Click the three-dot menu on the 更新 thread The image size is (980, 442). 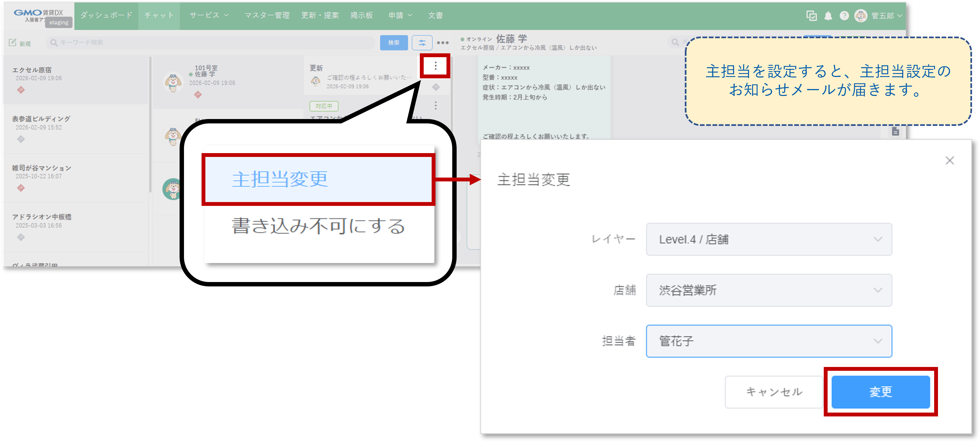click(x=435, y=66)
